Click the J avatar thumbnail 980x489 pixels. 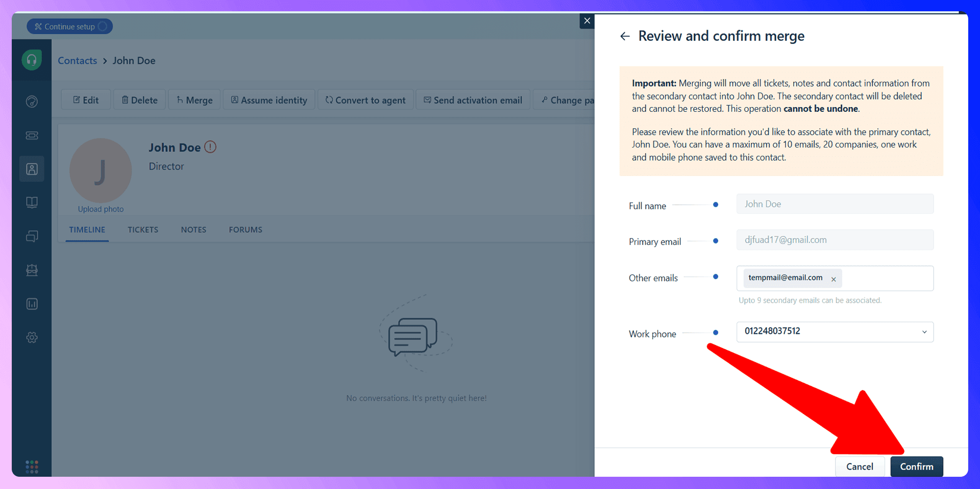point(101,170)
